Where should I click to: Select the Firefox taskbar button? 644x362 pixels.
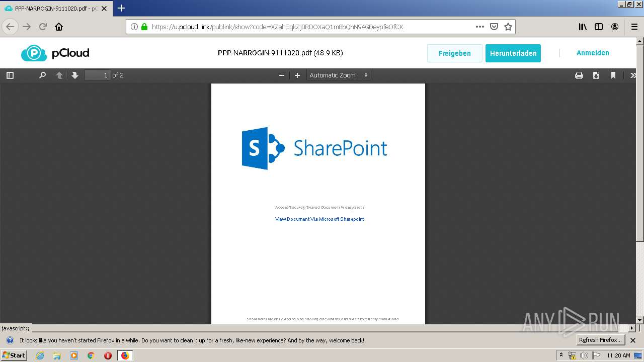point(125,355)
